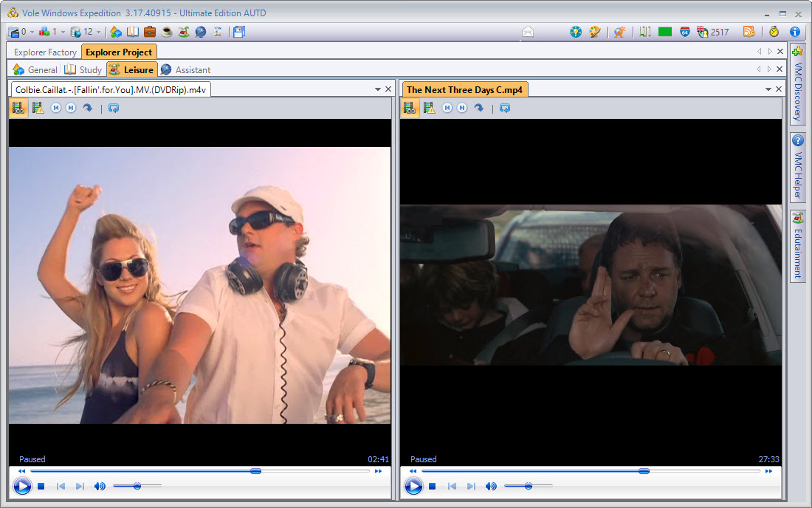
Task: Play the Colbie Caillat video
Action: (22, 486)
